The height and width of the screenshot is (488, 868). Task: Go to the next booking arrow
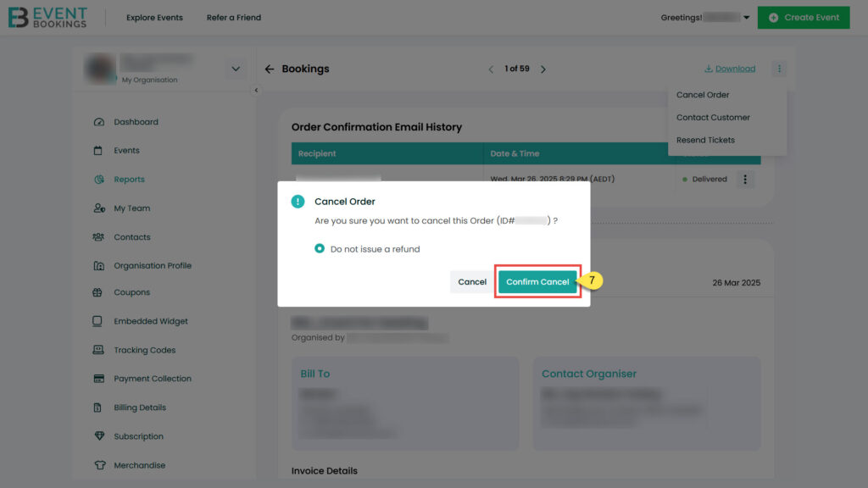tap(543, 69)
